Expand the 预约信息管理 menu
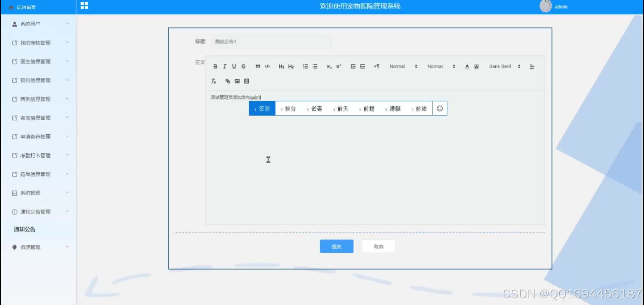 coord(38,80)
